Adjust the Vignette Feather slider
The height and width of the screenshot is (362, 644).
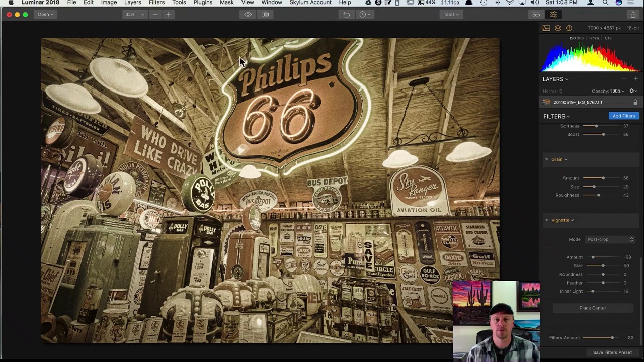click(603, 283)
